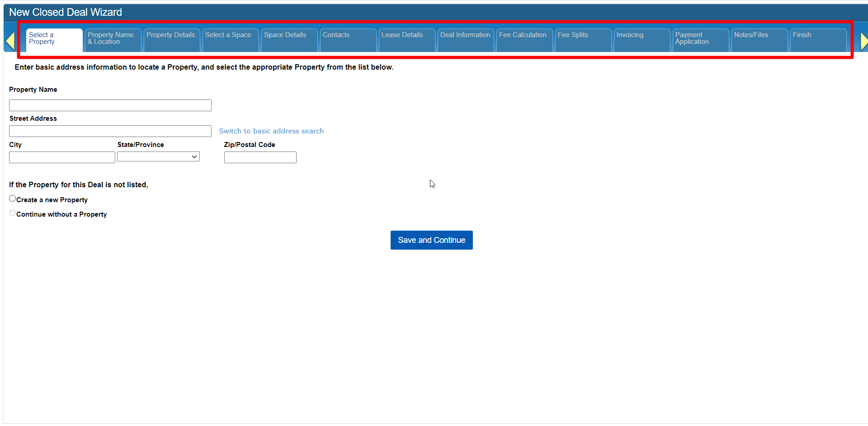Select the Create a new Property option
The image size is (868, 426).
(13, 199)
